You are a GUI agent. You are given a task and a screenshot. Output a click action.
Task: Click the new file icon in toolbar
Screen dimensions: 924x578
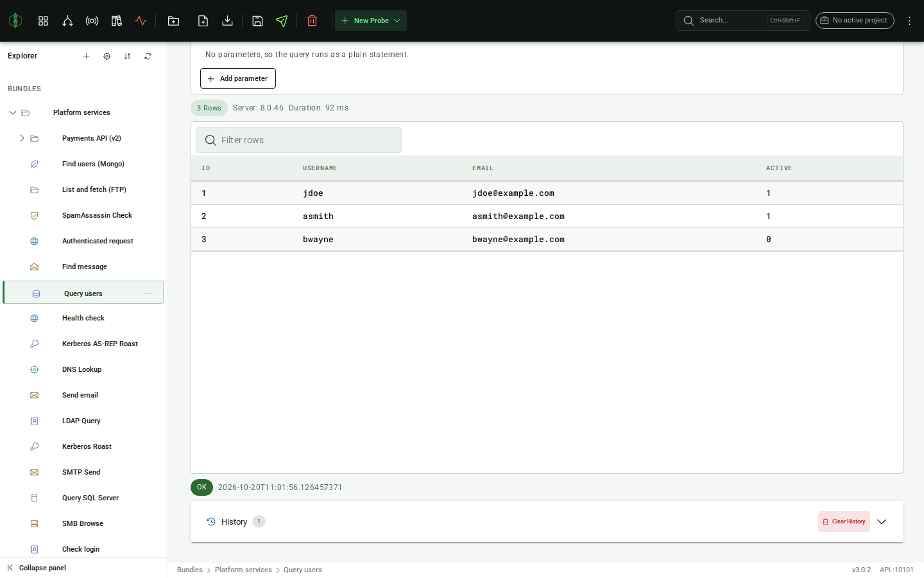pyautogui.click(x=203, y=21)
